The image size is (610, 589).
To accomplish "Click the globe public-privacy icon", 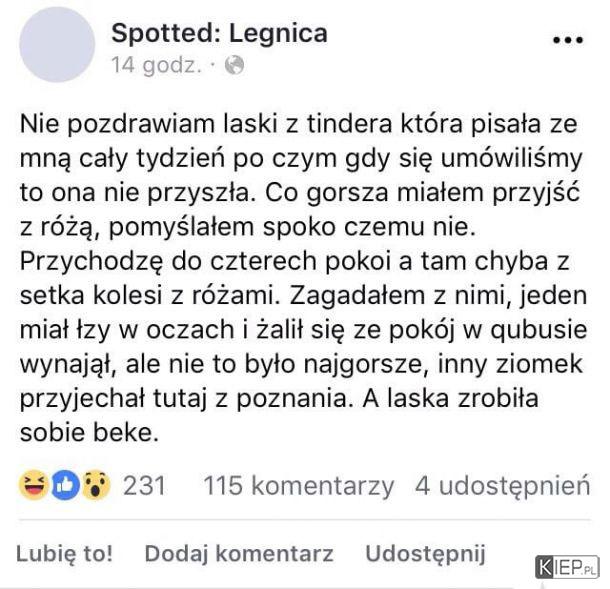I will (235, 65).
